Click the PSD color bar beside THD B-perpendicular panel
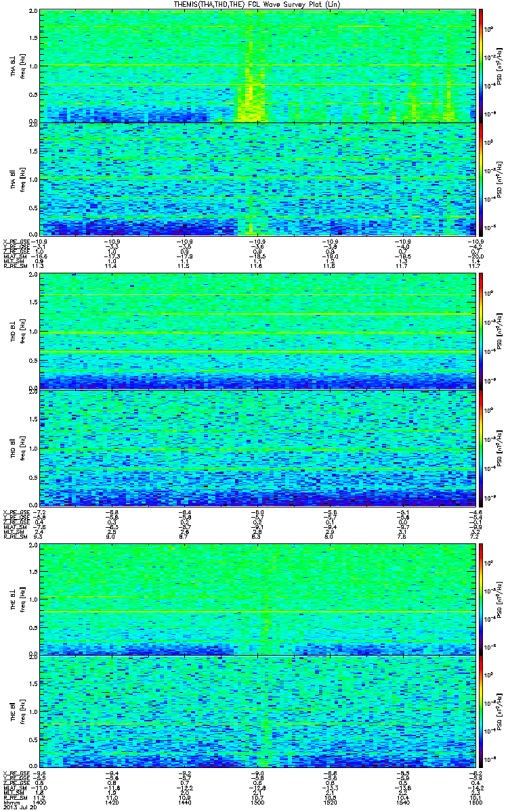The height and width of the screenshot is (812, 508). tap(481, 331)
